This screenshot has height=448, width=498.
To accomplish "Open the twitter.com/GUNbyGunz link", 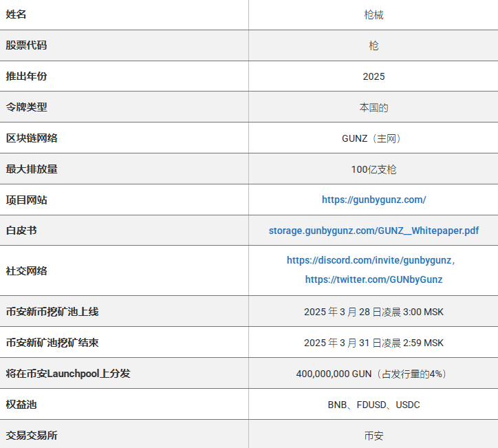I will (x=373, y=279).
